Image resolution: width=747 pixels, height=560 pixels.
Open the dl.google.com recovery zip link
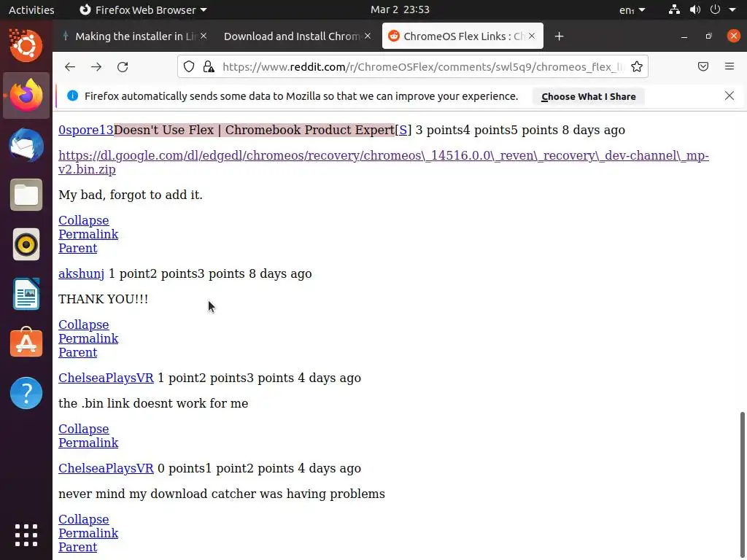384,163
